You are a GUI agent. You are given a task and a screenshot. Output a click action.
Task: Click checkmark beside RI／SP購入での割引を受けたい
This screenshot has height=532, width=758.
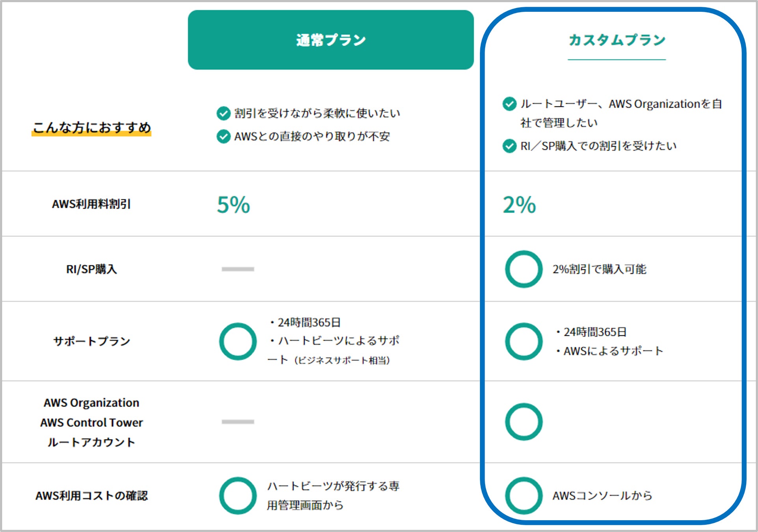tap(509, 146)
